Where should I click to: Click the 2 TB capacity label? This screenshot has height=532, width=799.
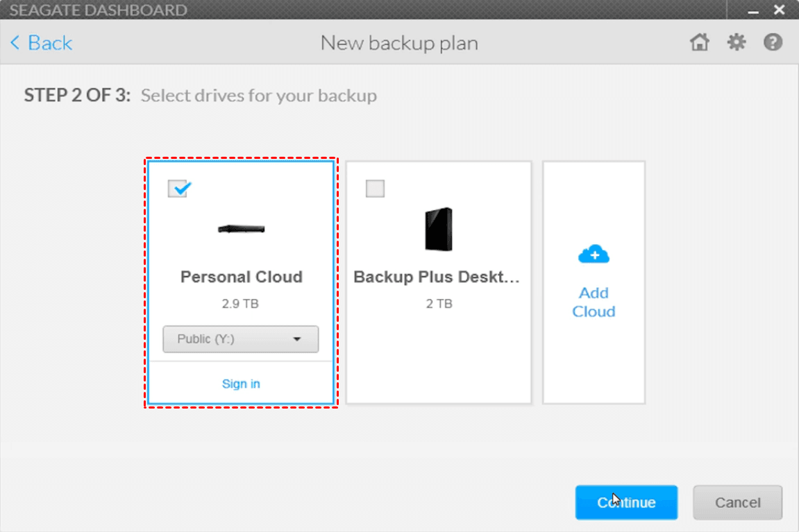coord(439,304)
